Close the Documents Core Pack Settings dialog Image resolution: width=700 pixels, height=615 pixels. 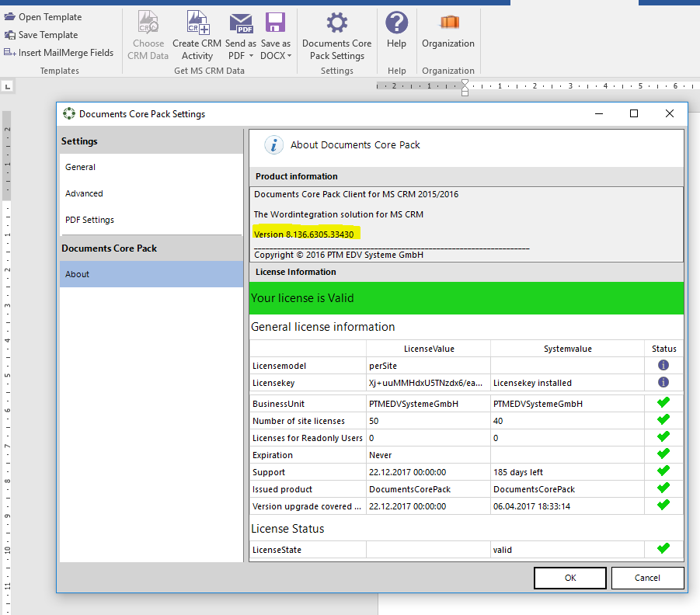click(669, 114)
